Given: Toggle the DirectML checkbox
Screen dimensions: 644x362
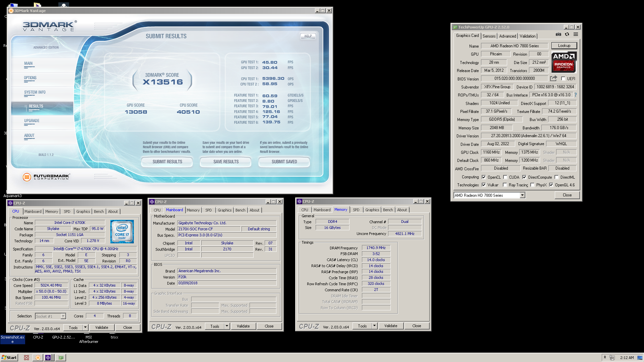Looking at the screenshot, I should pos(556,177).
